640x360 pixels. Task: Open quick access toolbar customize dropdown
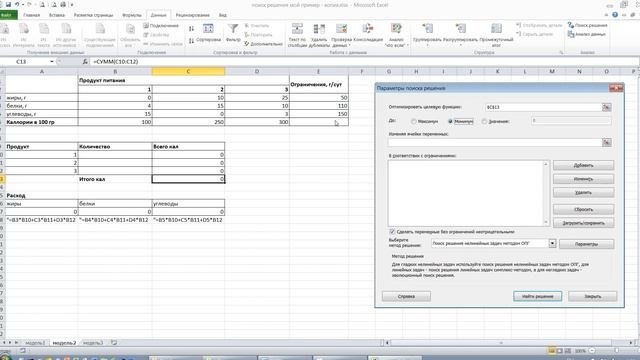tap(72, 4)
